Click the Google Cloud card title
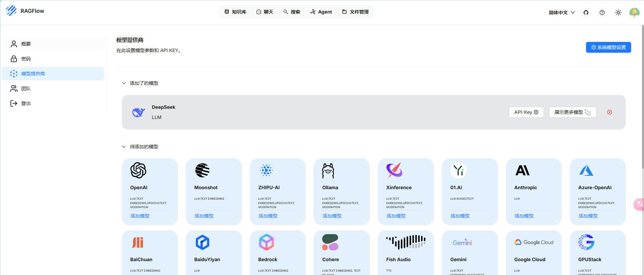 (530, 259)
